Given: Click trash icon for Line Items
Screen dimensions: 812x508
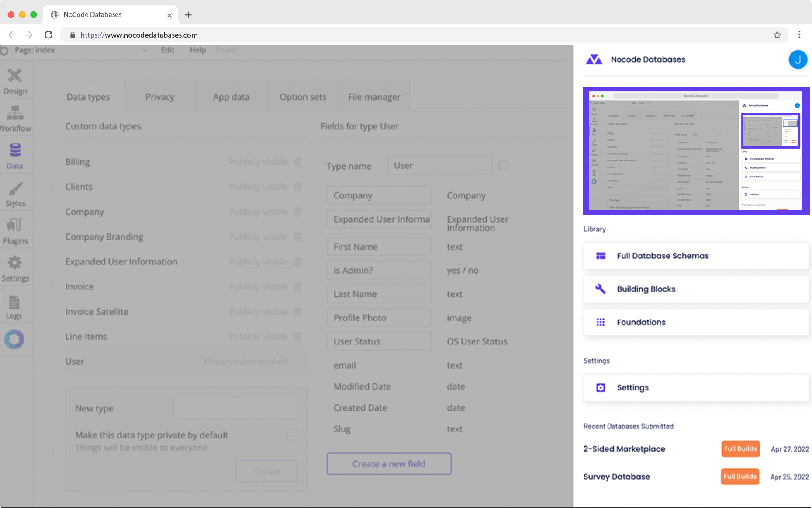Looking at the screenshot, I should coord(298,337).
